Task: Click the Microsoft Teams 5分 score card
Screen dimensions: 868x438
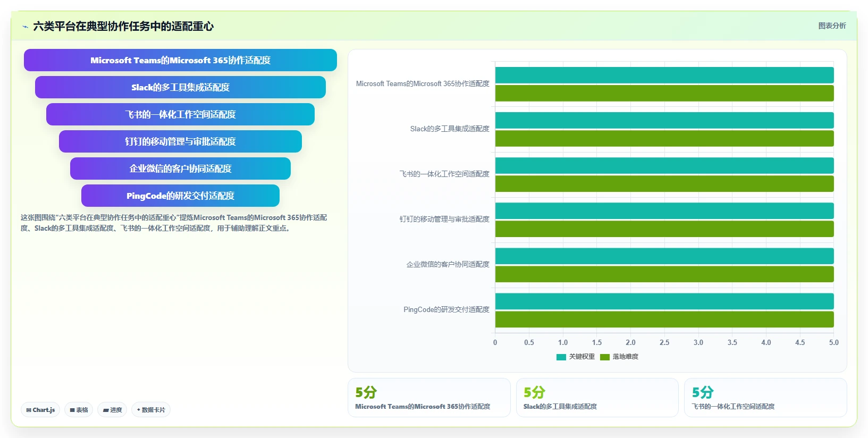Action: point(429,398)
